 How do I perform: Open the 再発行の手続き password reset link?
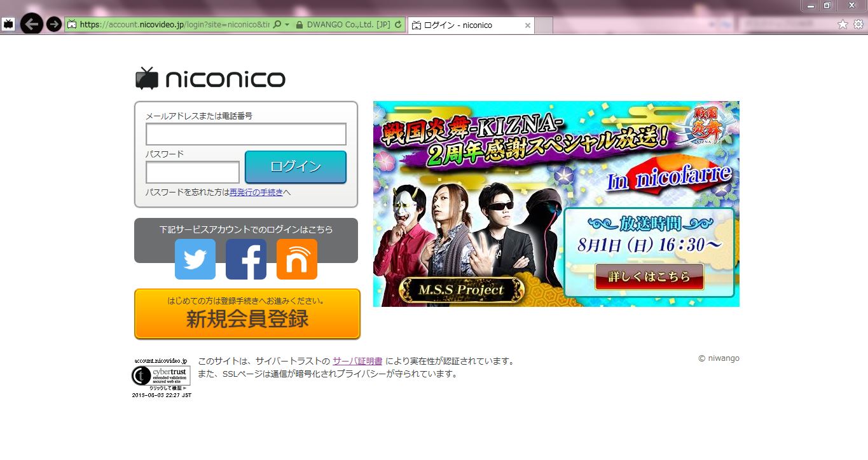coord(256,192)
